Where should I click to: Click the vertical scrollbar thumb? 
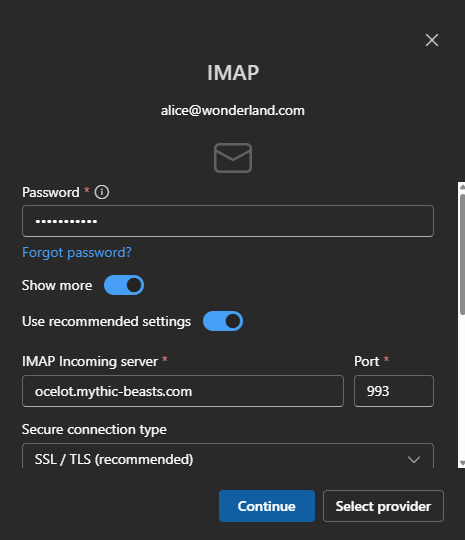click(x=462, y=254)
